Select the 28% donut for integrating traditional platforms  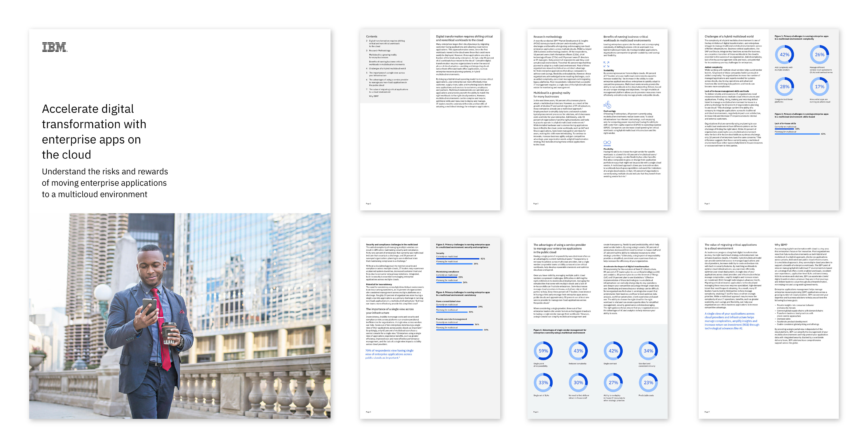point(784,87)
